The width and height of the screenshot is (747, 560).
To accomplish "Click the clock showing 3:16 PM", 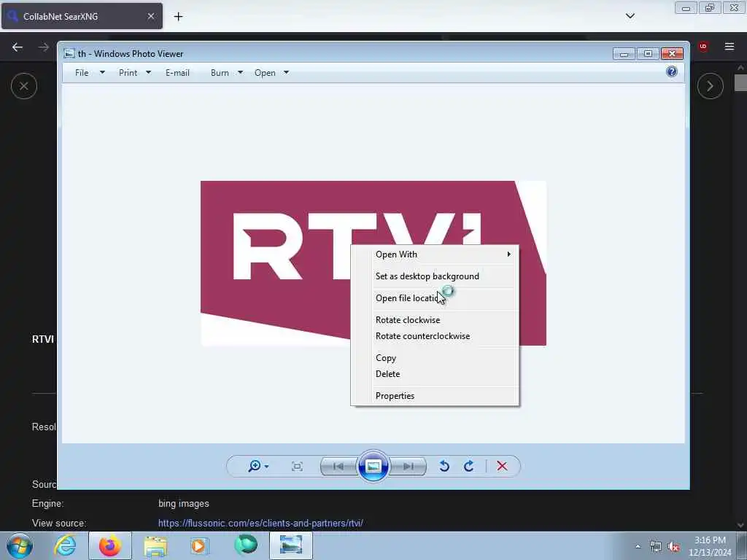I will click(710, 540).
